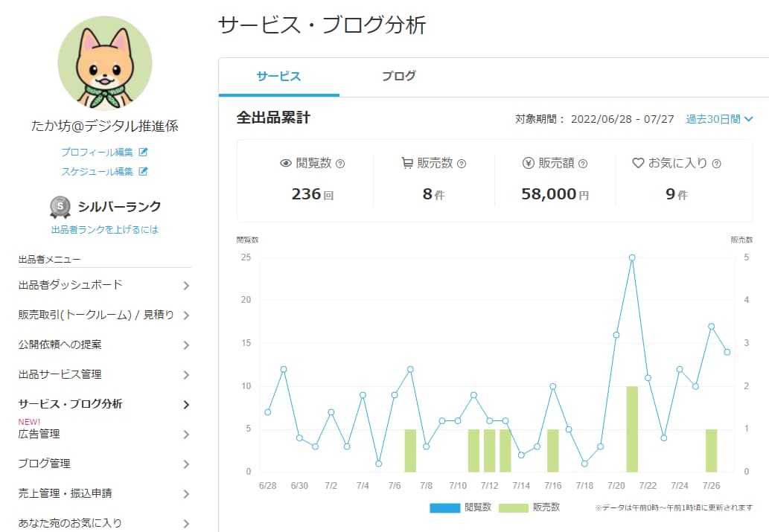Click the green sales bar at 7/16
The width and height of the screenshot is (769, 532).
(552, 451)
